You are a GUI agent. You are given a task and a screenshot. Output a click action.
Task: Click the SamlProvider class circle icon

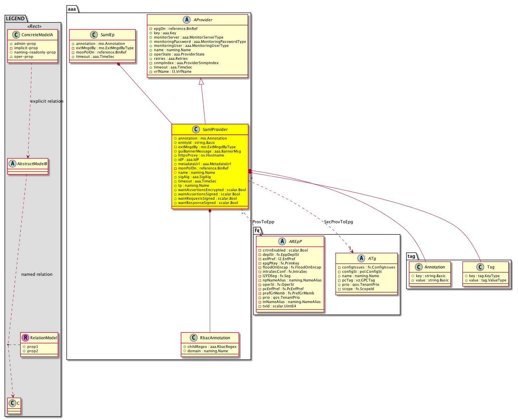click(196, 130)
